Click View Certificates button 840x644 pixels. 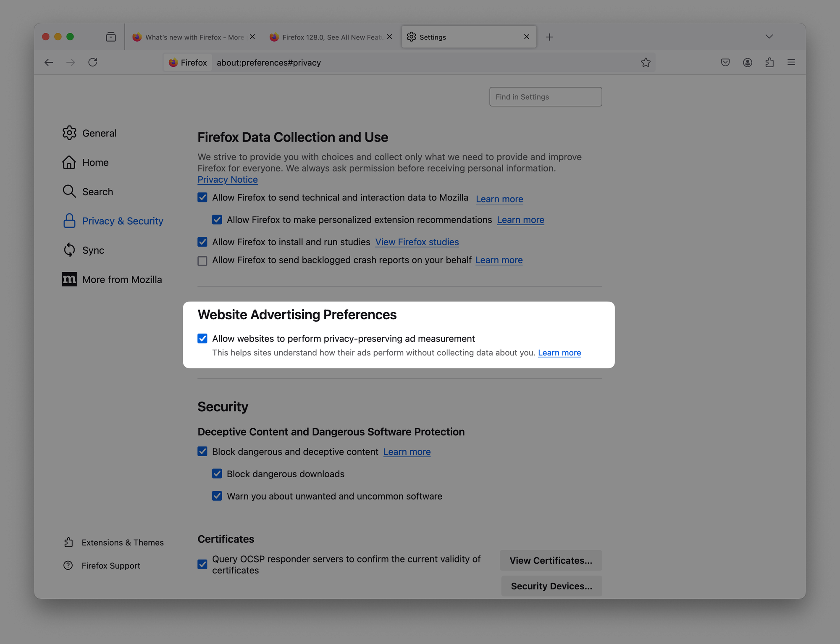pos(551,560)
